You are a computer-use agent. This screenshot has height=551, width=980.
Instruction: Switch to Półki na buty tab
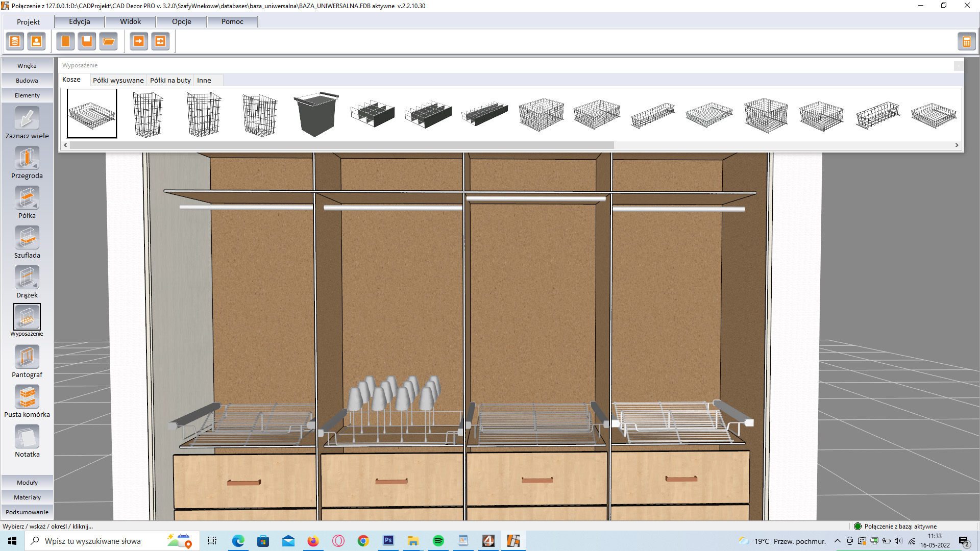tap(170, 80)
